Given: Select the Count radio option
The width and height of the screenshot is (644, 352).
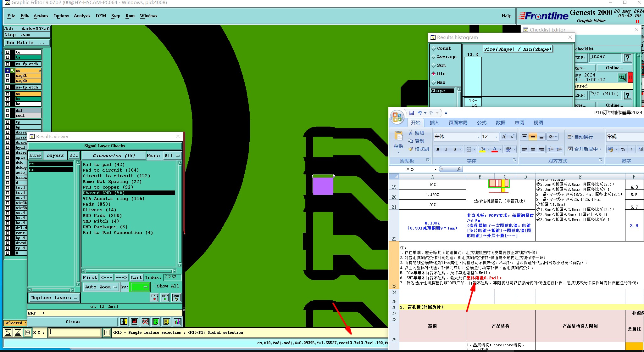Looking at the screenshot, I should point(434,48).
